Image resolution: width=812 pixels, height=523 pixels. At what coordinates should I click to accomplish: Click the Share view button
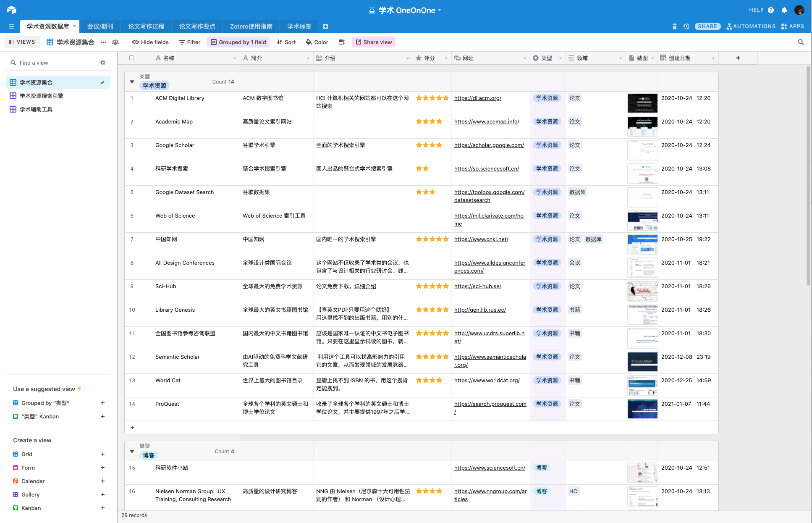[x=374, y=42]
